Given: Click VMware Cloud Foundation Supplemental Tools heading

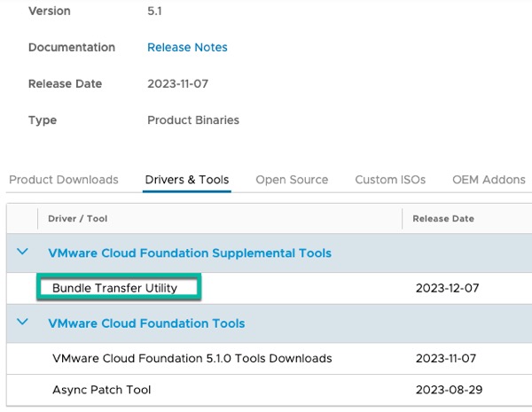Looking at the screenshot, I should pos(190,253).
